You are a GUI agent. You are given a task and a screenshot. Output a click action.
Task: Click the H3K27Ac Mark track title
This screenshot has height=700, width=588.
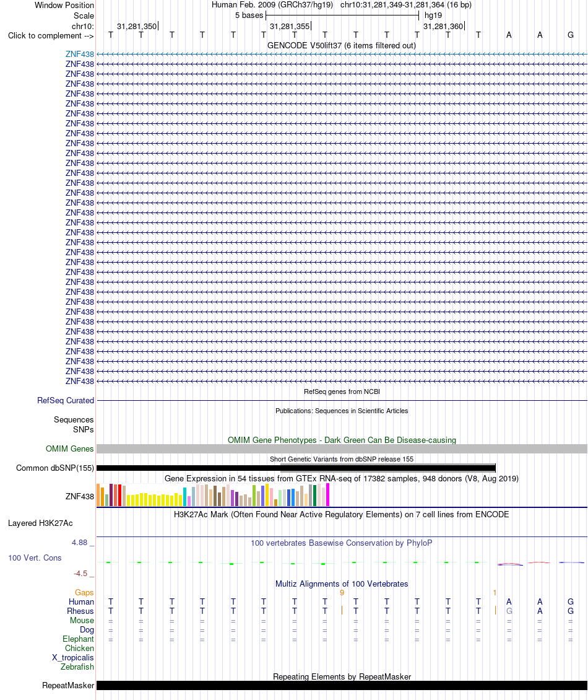[x=341, y=514]
